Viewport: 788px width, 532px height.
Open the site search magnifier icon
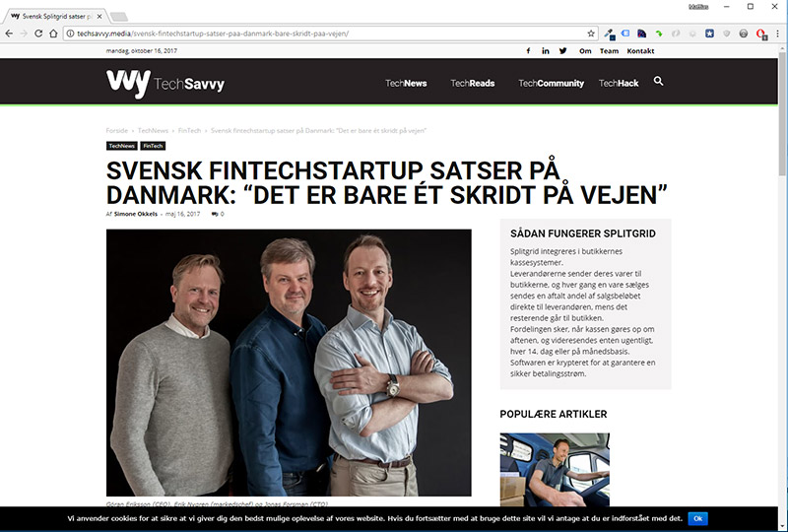[658, 81]
